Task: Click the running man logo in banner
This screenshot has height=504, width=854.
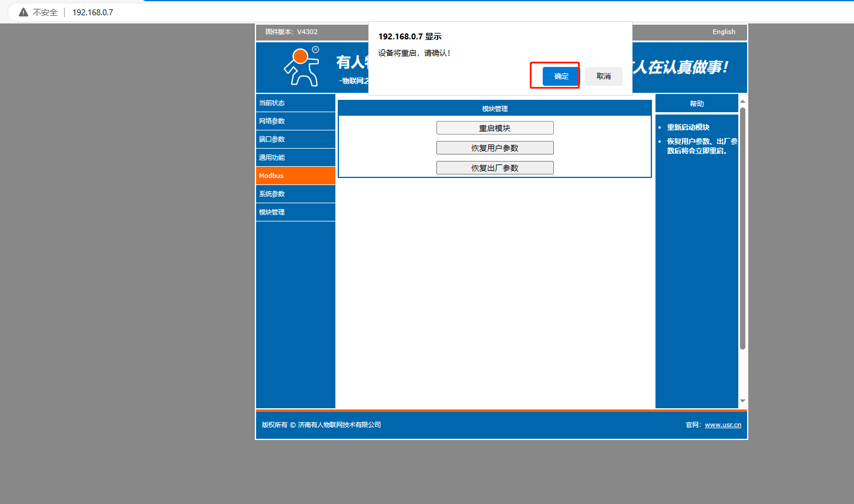Action: [302, 67]
